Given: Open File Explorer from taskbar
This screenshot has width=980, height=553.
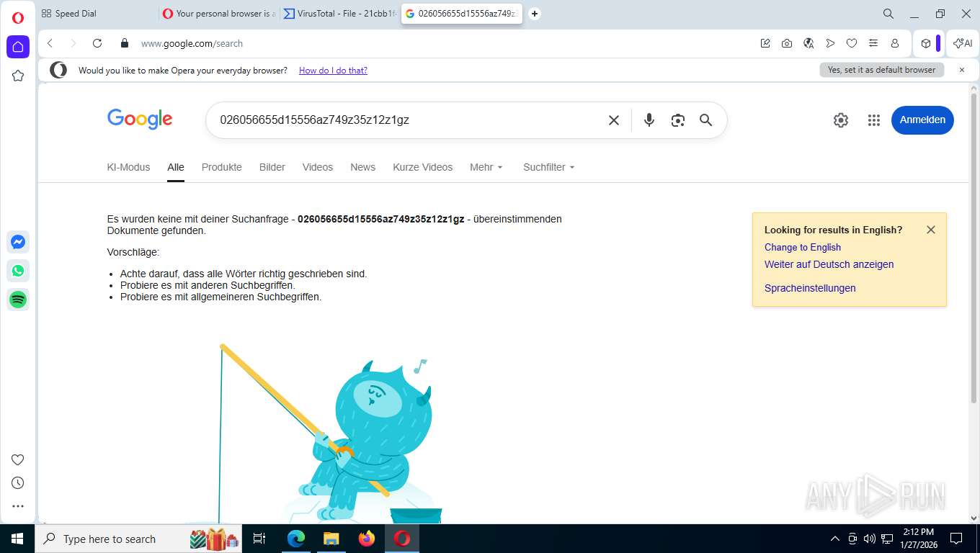Looking at the screenshot, I should point(331,539).
